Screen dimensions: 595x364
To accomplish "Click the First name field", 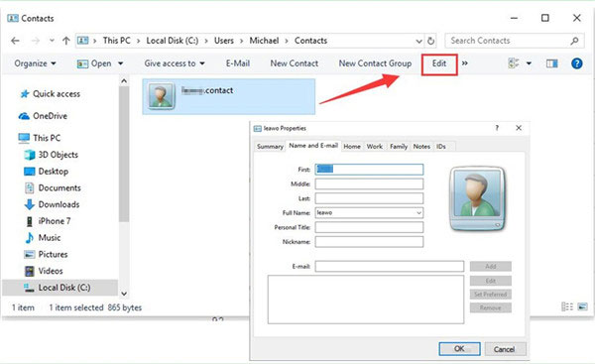I will point(369,170).
